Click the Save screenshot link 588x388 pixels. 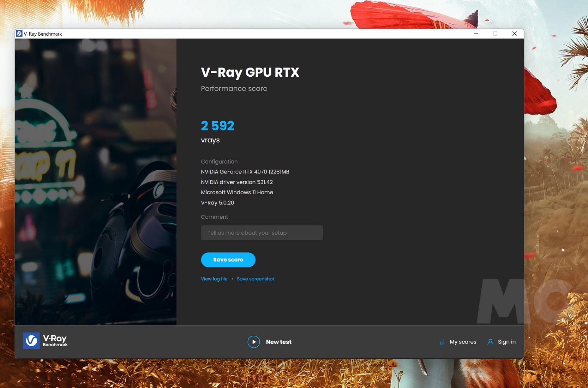point(256,279)
